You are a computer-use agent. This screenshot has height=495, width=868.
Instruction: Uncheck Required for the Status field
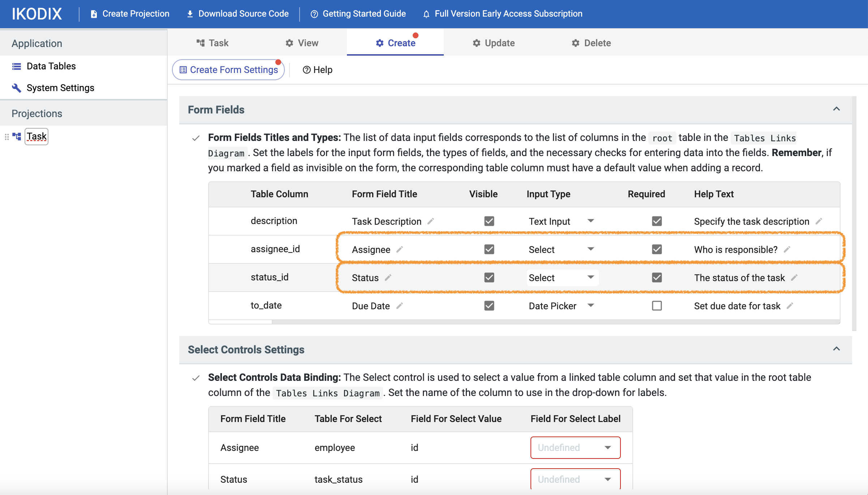point(657,277)
